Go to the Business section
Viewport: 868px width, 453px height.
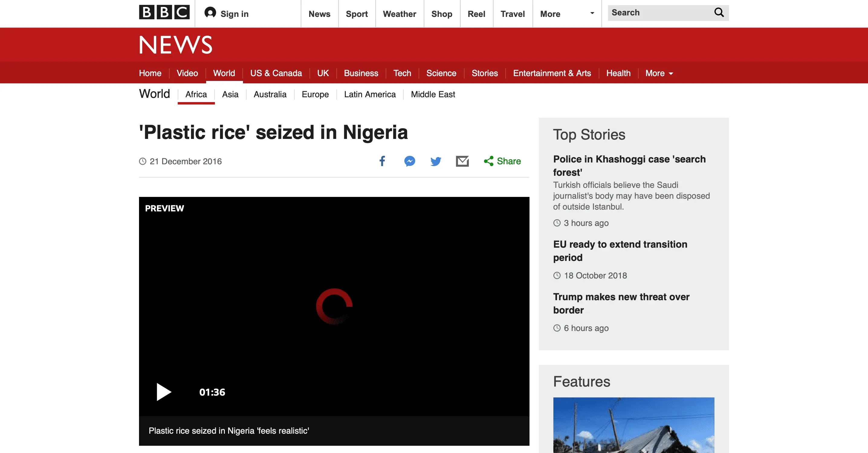coord(361,73)
